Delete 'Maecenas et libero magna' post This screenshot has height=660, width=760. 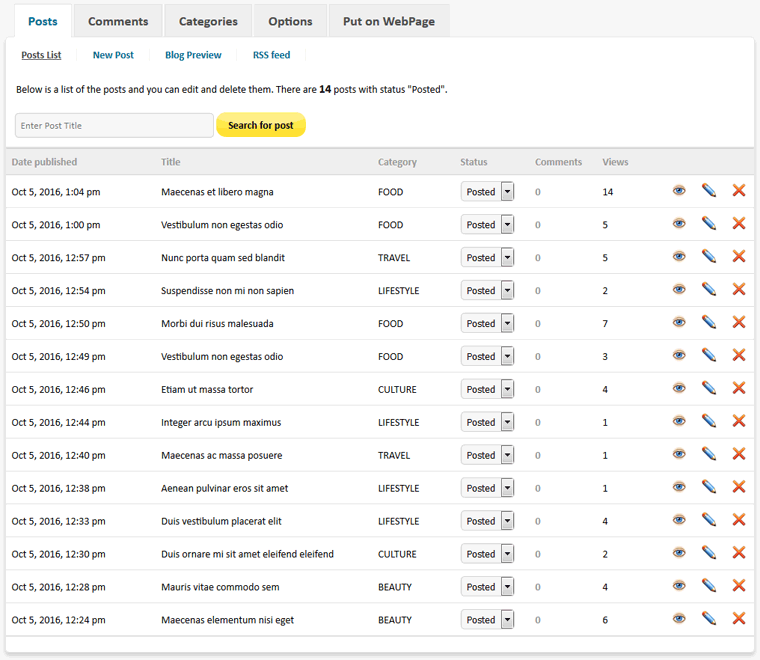[x=739, y=190]
